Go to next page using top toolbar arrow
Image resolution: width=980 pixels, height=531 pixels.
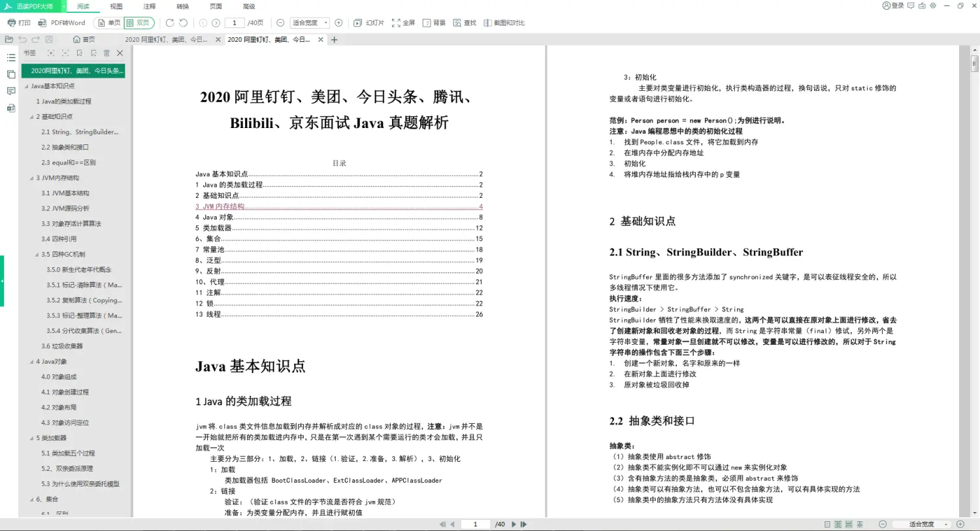click(x=216, y=23)
